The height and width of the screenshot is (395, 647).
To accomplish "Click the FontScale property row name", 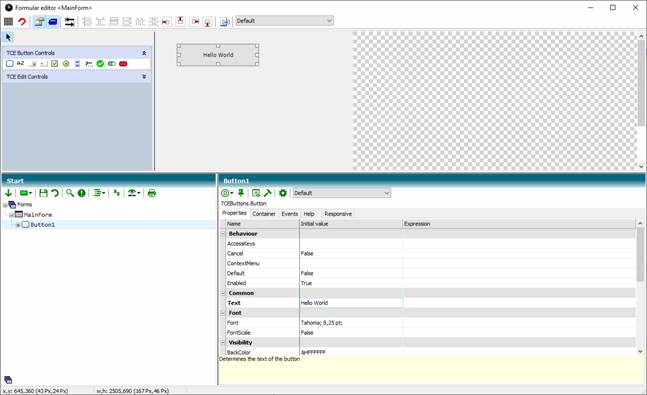I will click(x=238, y=333).
